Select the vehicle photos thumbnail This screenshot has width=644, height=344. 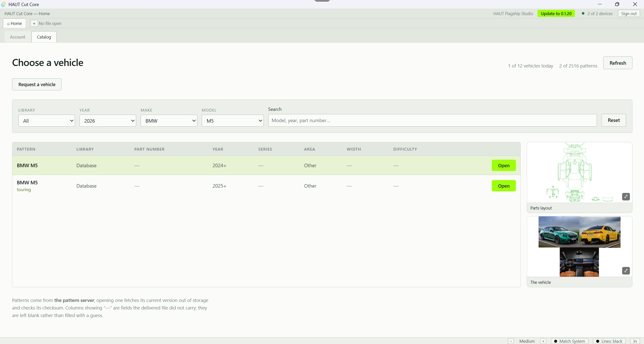(x=579, y=247)
